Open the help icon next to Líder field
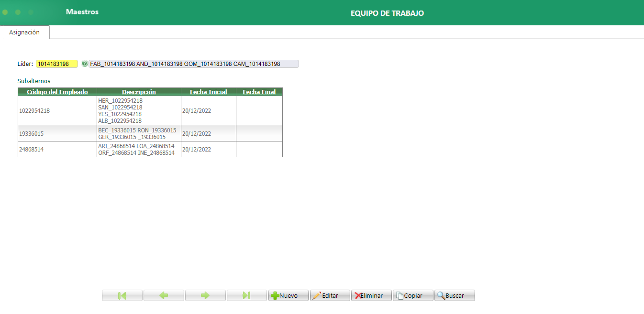 pyautogui.click(x=85, y=64)
